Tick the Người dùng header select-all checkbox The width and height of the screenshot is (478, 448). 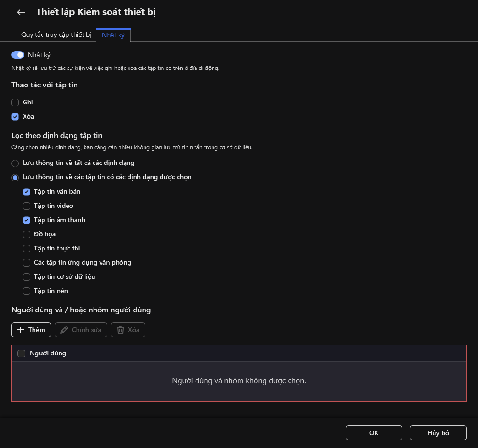click(x=21, y=353)
